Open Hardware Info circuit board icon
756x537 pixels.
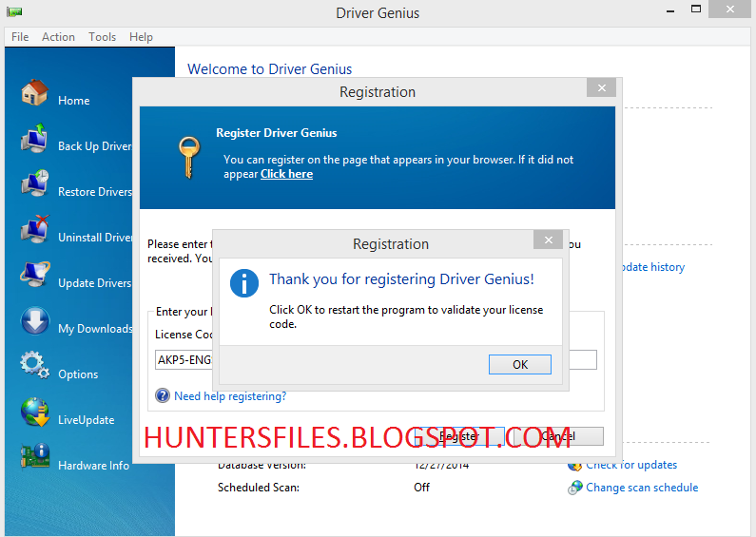coord(35,456)
